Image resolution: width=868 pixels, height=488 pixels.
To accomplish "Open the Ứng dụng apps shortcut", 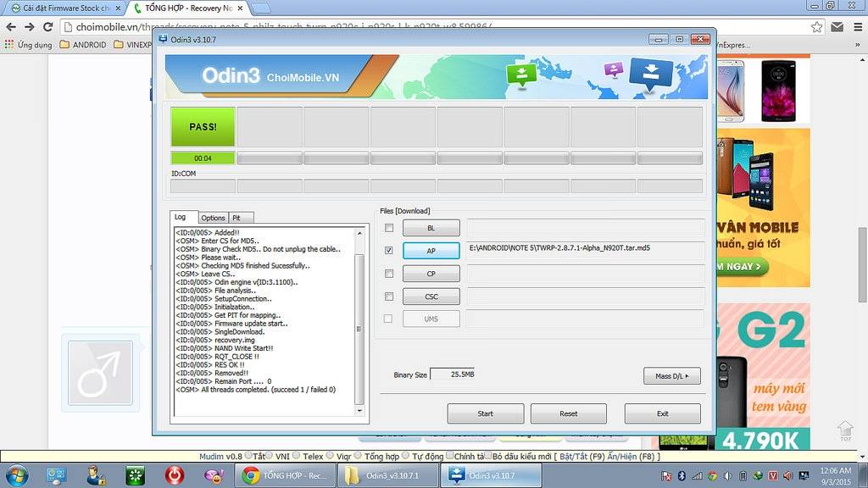I will coord(28,44).
